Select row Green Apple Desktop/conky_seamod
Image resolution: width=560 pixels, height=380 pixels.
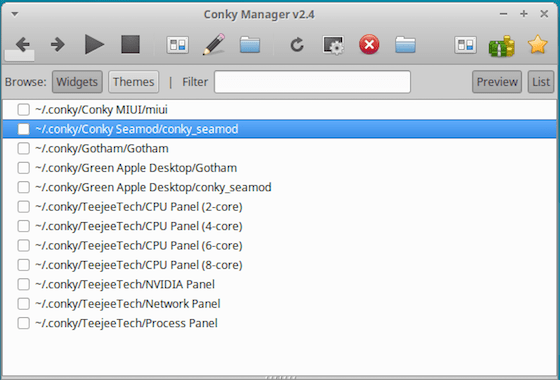click(x=280, y=187)
